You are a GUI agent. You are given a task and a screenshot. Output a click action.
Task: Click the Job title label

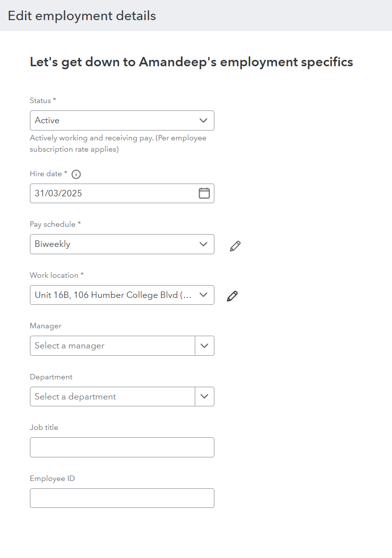coord(44,427)
